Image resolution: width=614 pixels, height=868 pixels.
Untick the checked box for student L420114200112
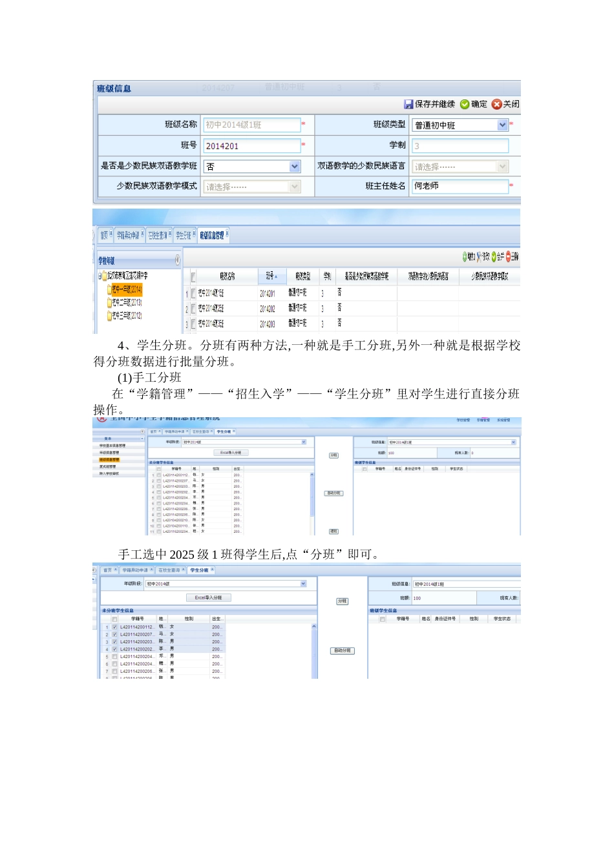click(114, 627)
